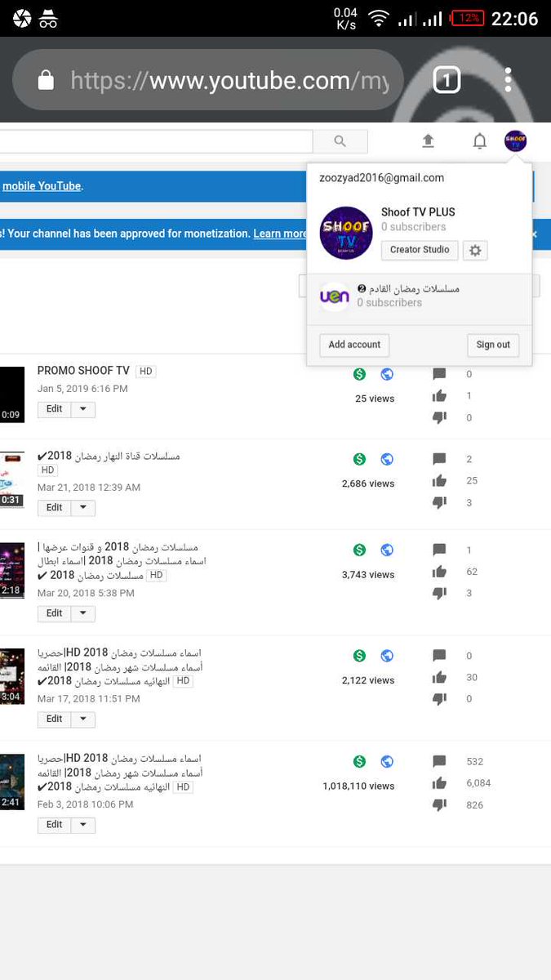Click dollar icon on the 3,743 views video

pos(359,550)
